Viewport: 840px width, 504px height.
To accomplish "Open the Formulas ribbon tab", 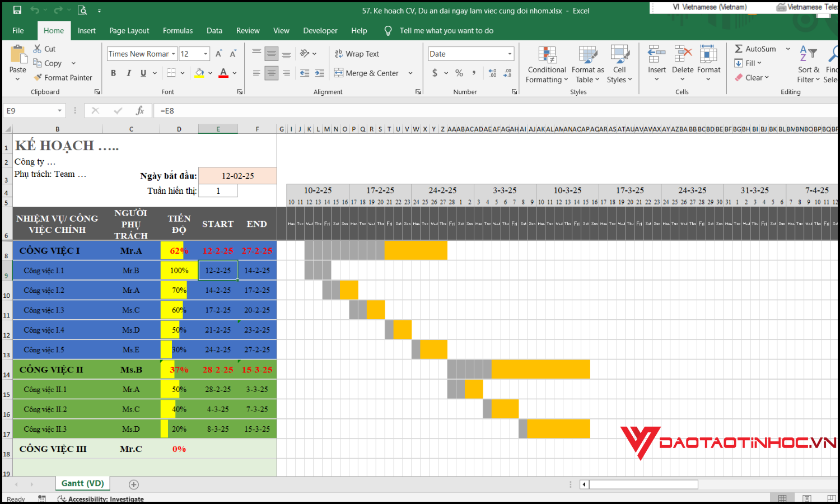I will (x=178, y=31).
